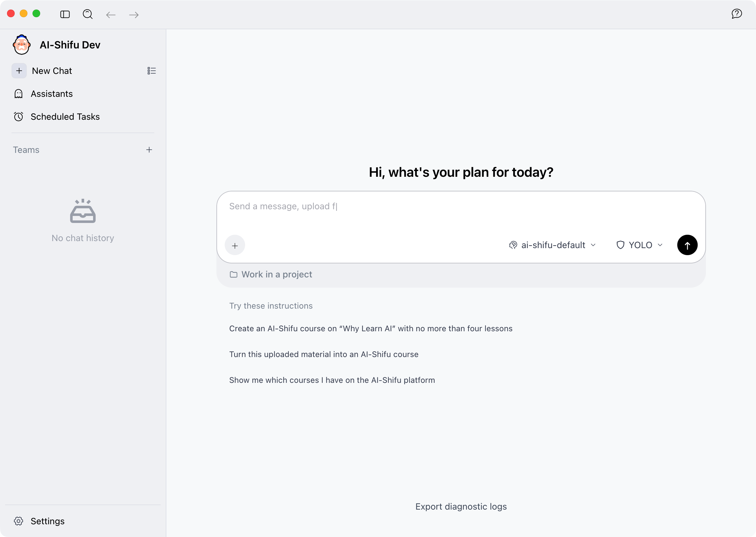The height and width of the screenshot is (537, 756).
Task: Click Export diagnostic logs link
Action: 461,506
